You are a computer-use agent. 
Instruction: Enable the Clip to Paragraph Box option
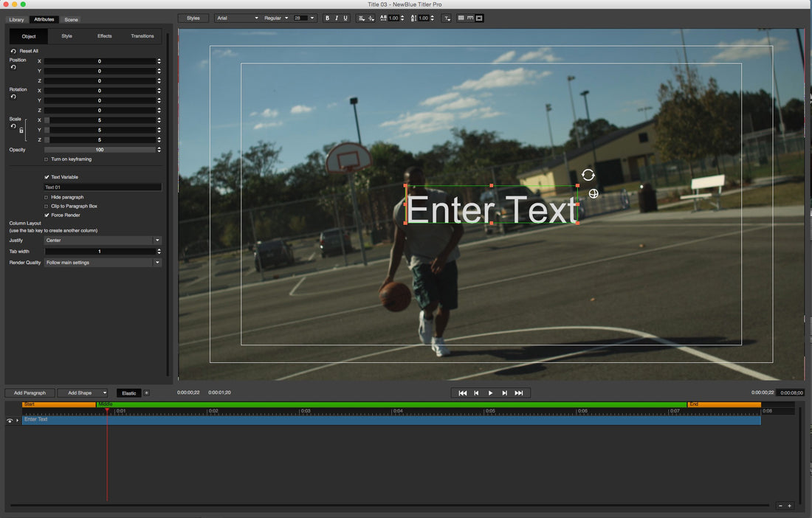tap(45, 206)
